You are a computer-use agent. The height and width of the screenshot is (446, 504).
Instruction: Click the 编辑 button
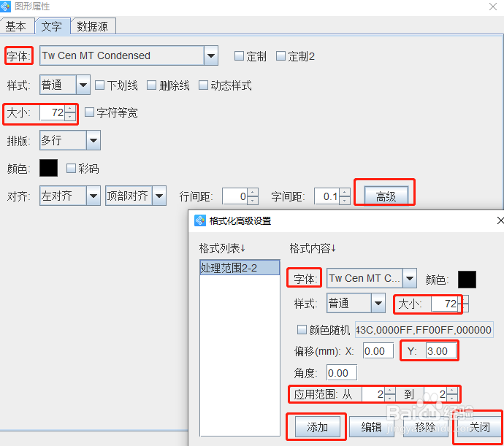click(372, 427)
